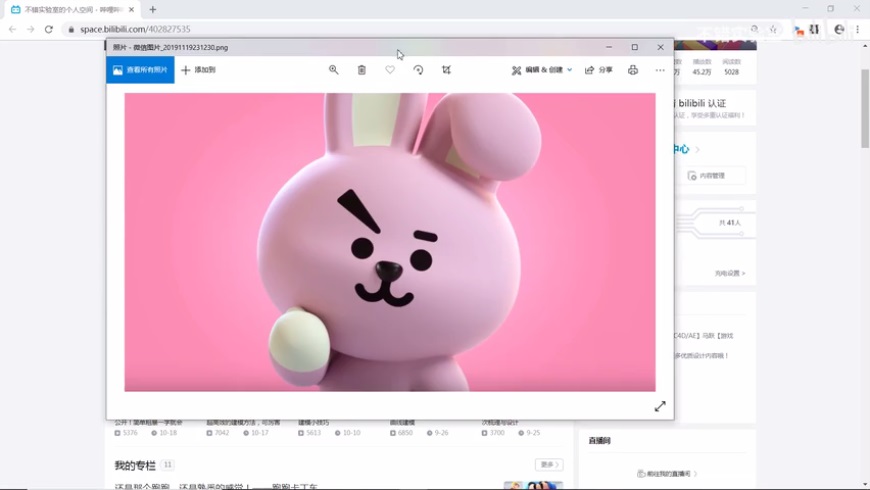The image size is (870, 490).
Task: Select the crop tool icon in Photos
Action: tap(447, 70)
